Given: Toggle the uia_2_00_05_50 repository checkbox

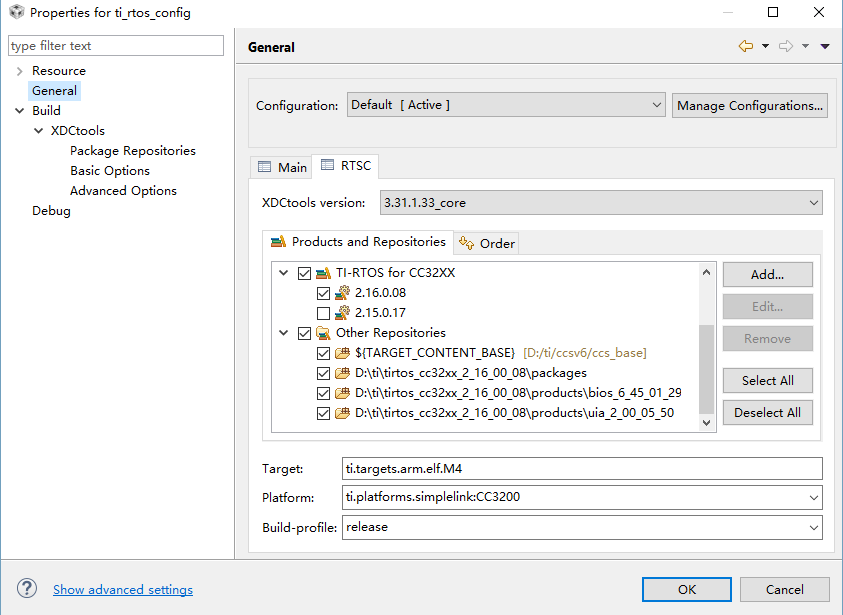Looking at the screenshot, I should pyautogui.click(x=323, y=413).
